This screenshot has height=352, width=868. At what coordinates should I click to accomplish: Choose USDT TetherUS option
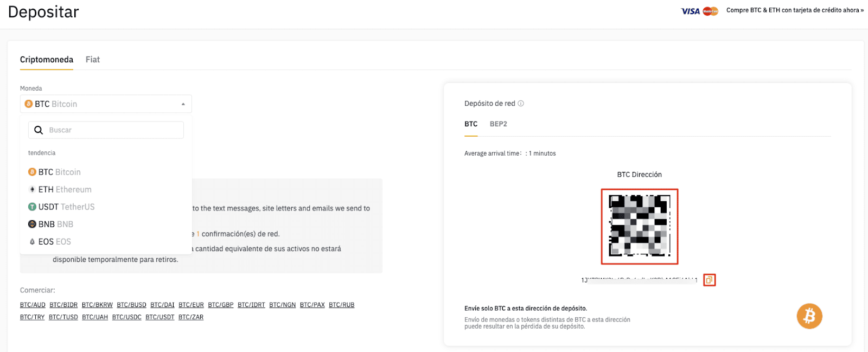click(106, 207)
